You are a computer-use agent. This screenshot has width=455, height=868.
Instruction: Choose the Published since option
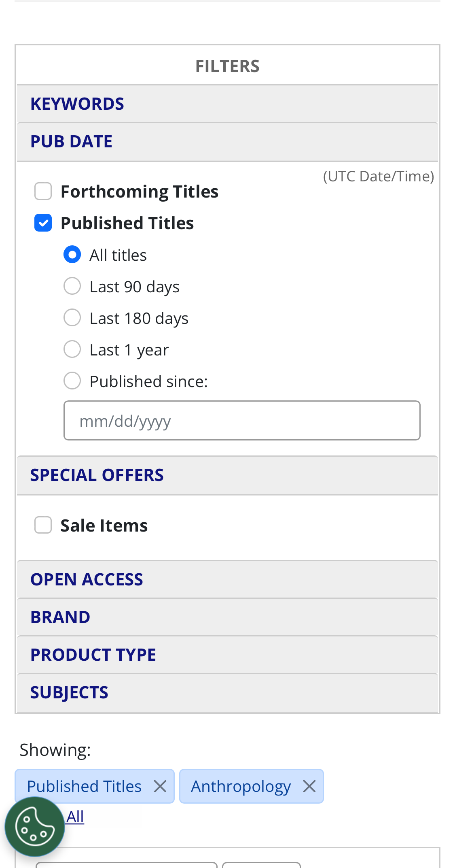(x=72, y=380)
